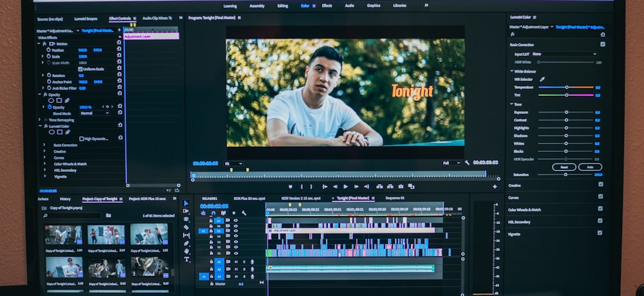
Task: Select the Razor tool
Action: [186, 227]
